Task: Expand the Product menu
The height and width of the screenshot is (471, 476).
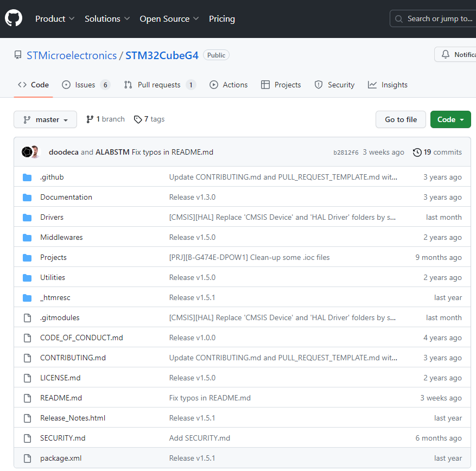Action: tap(55, 19)
